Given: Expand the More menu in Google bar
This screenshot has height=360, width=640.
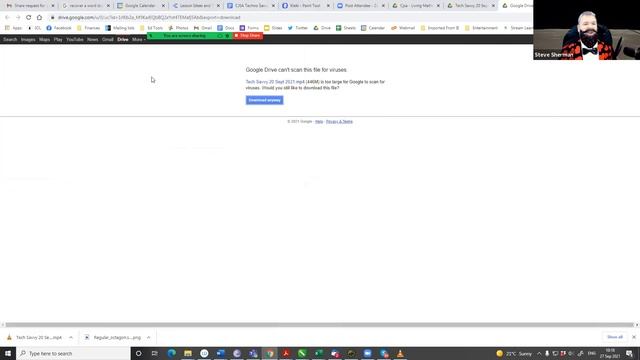Looking at the screenshot, I should 139,40.
